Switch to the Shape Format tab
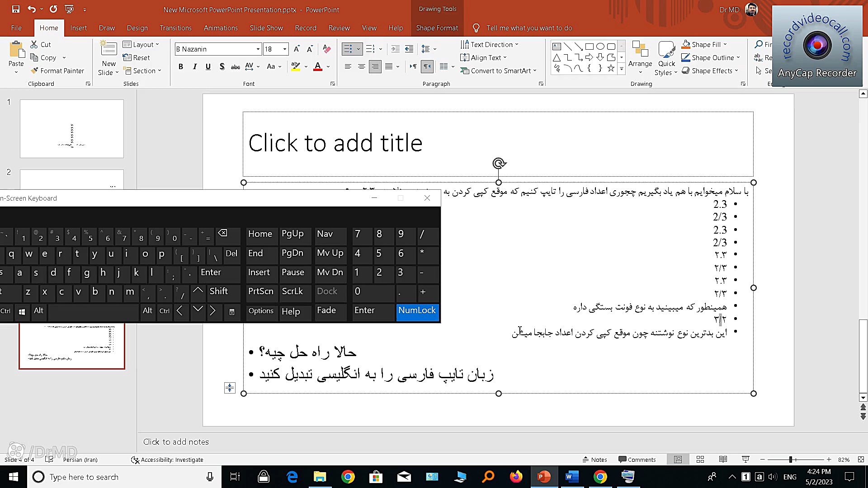 (x=437, y=28)
